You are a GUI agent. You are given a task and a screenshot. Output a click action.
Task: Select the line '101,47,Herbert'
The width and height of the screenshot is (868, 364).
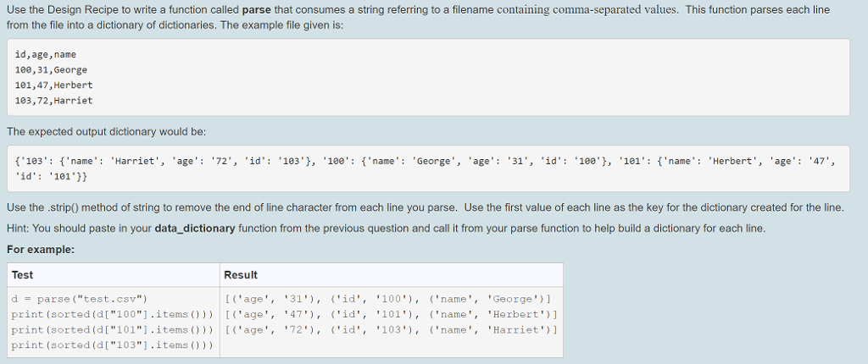click(54, 85)
